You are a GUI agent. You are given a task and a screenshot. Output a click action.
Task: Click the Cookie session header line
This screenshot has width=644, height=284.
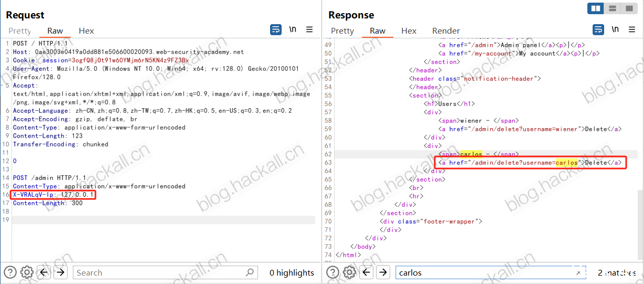101,60
